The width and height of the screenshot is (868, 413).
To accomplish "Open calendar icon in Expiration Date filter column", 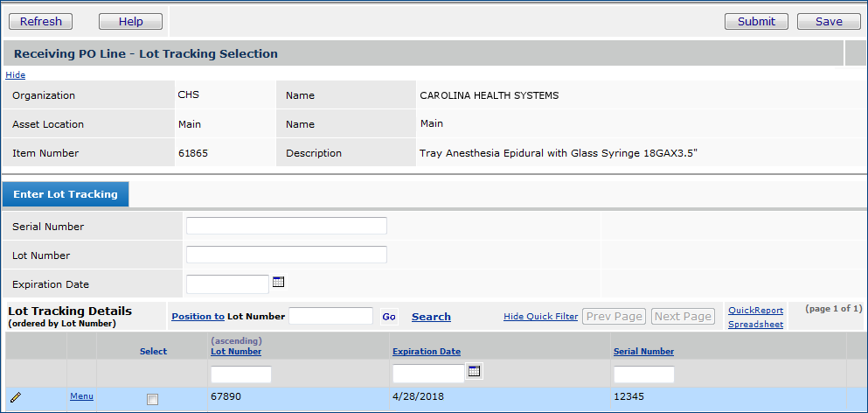I will (474, 371).
